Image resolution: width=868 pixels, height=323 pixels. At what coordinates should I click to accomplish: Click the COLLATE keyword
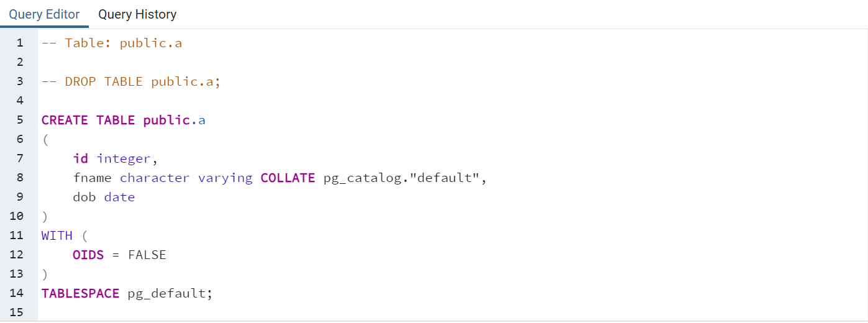pos(288,178)
